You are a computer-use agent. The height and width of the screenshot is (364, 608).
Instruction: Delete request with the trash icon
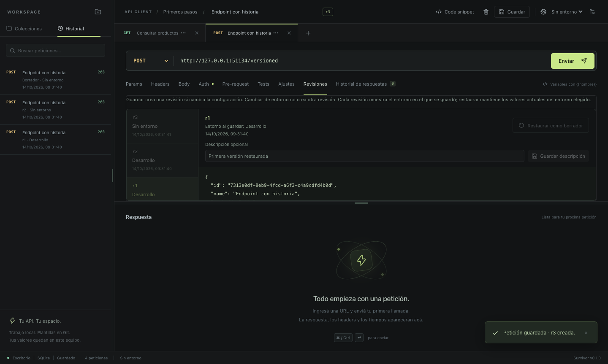point(486,12)
